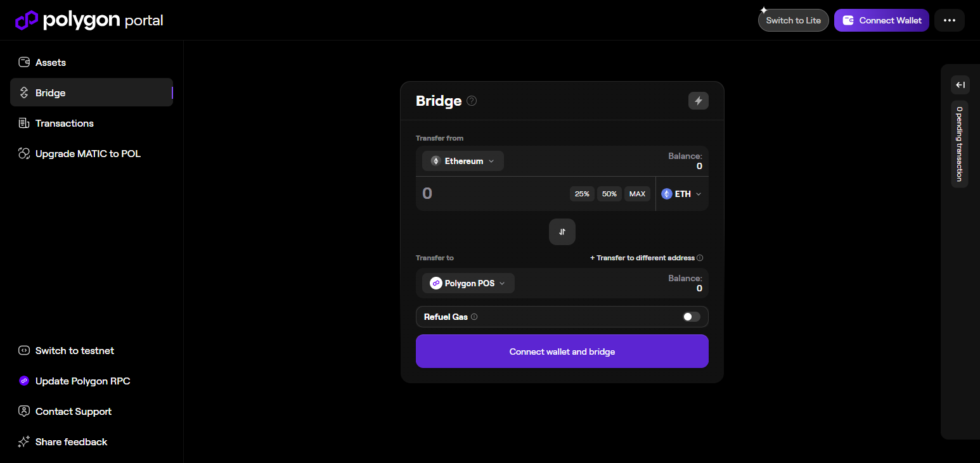Click the info icon next to Refuel Gas
980x463 pixels.
pos(475,317)
